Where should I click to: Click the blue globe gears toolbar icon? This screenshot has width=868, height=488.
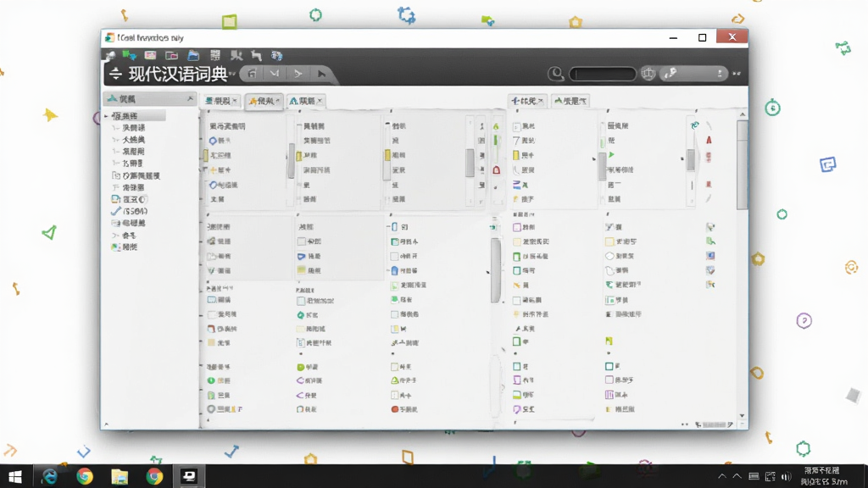pos(277,55)
